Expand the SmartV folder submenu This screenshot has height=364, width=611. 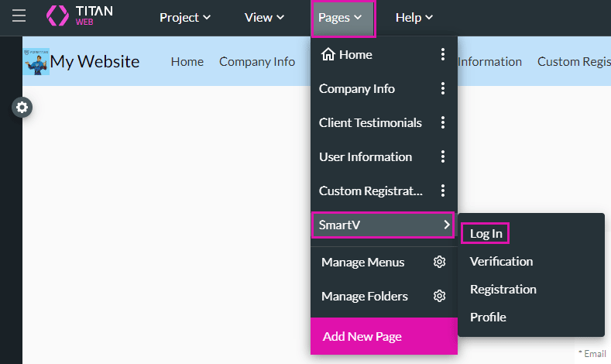[383, 225]
